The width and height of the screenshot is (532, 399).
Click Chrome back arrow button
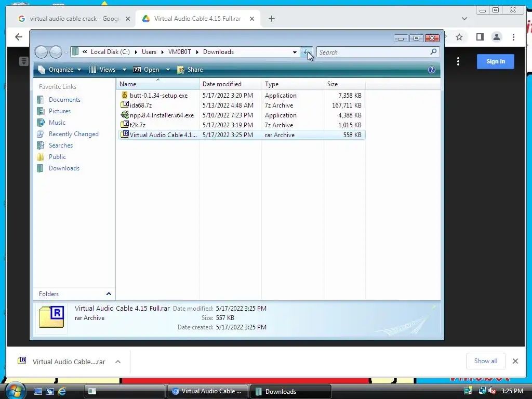[18, 37]
